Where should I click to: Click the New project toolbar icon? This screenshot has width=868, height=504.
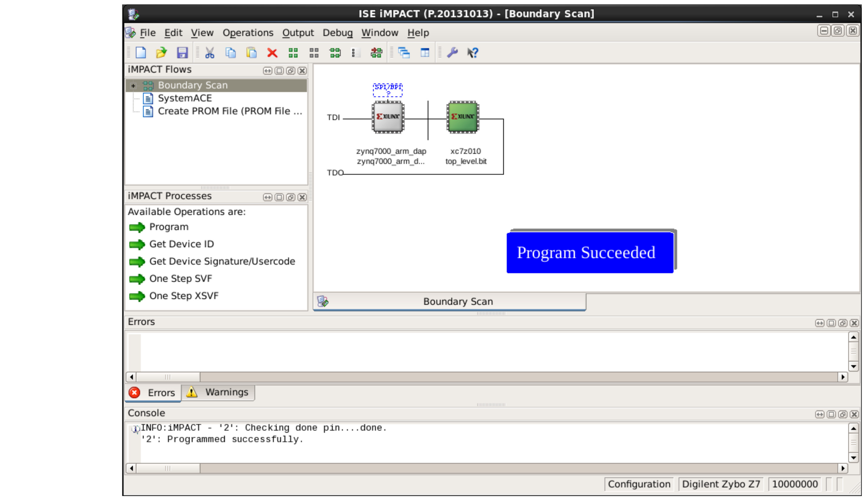[141, 53]
